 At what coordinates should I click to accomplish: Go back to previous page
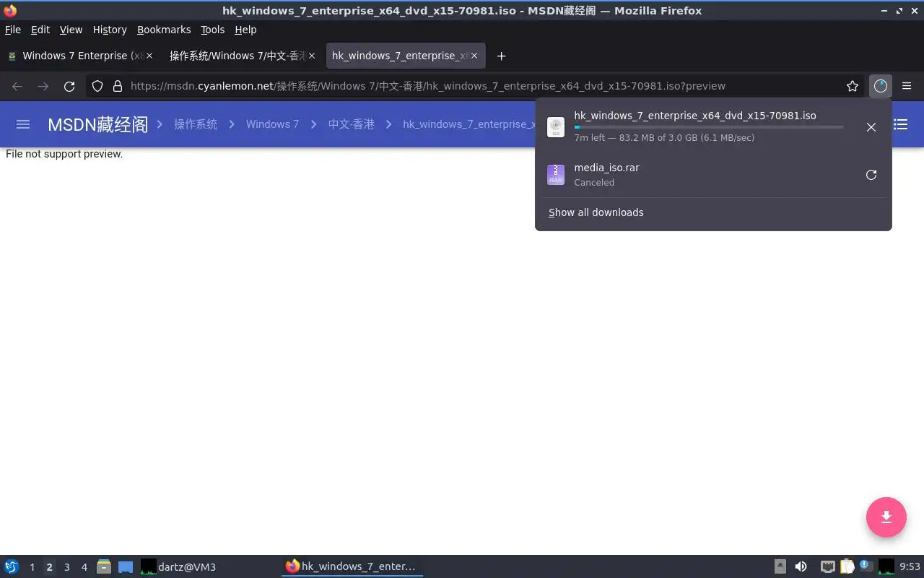click(17, 86)
